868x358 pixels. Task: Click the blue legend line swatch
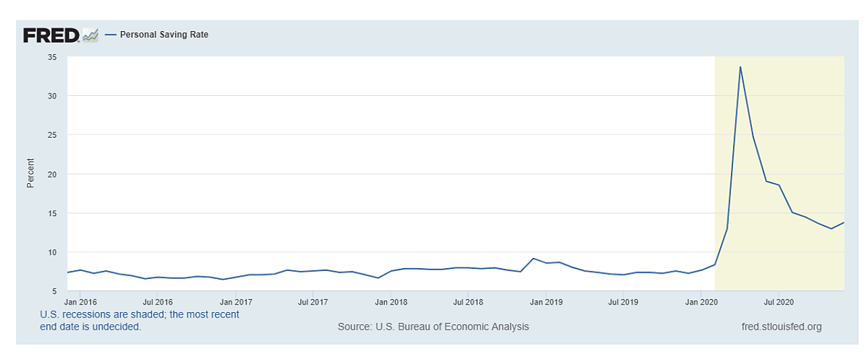(109, 35)
